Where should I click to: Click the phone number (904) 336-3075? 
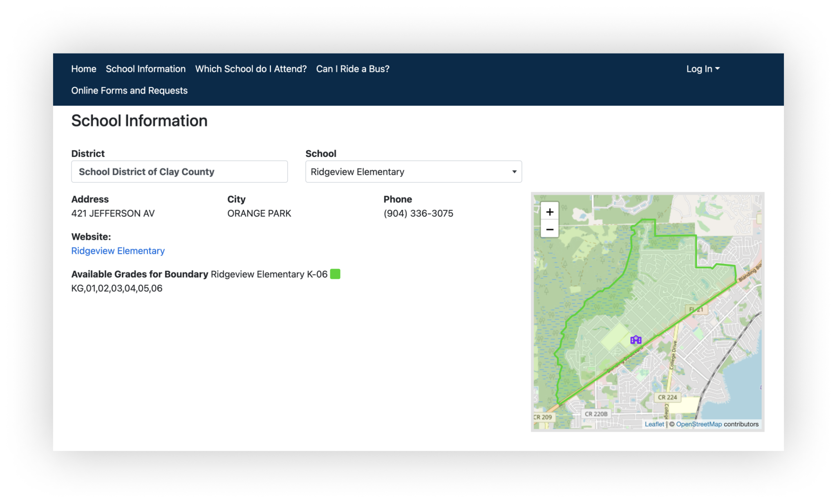click(x=418, y=213)
